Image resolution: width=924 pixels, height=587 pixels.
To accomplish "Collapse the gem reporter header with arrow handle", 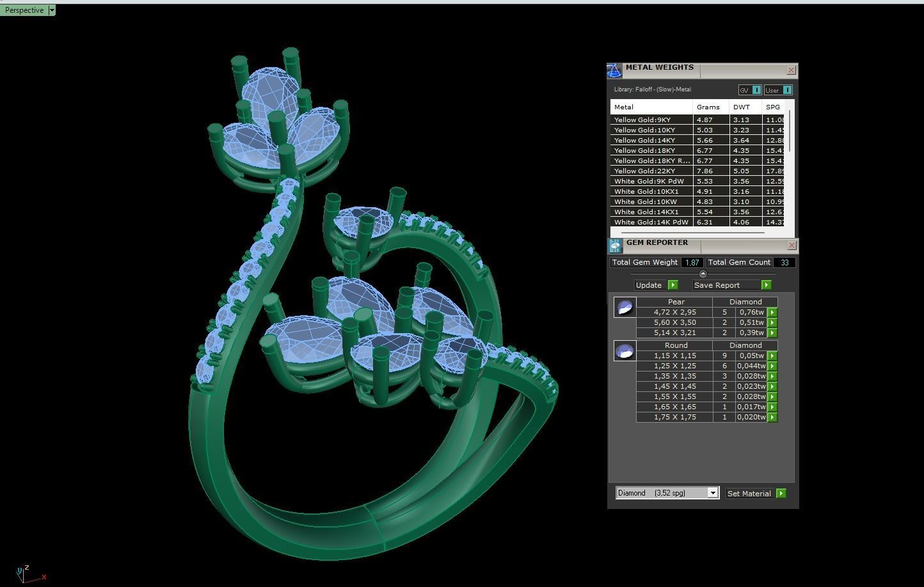I will click(x=703, y=274).
